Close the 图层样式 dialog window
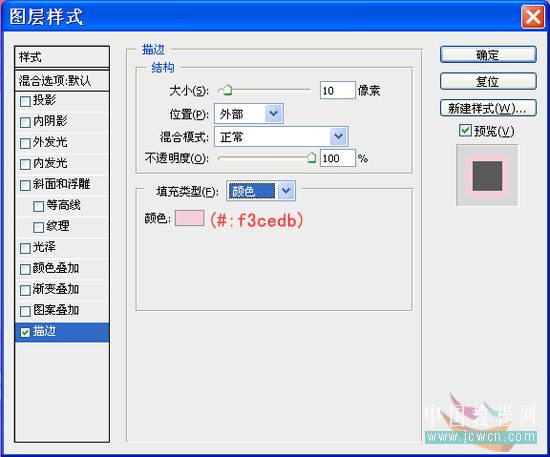Viewport: 550px width, 457px height. pos(533,17)
